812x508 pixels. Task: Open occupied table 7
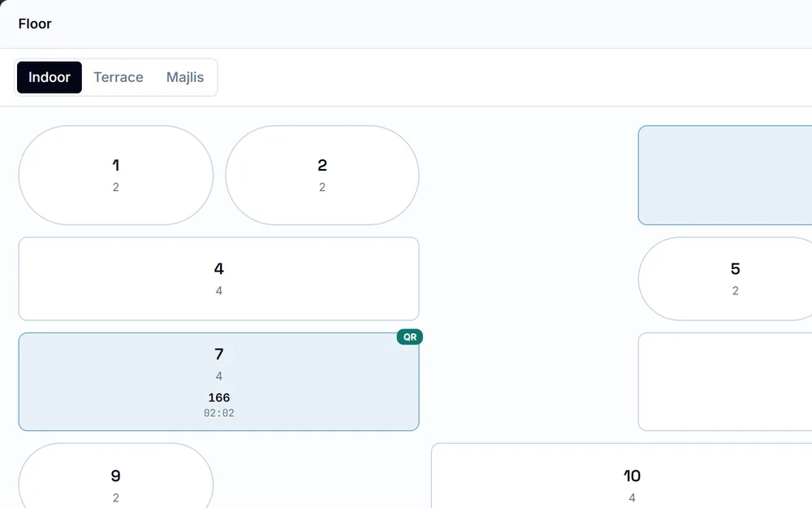tap(218, 381)
